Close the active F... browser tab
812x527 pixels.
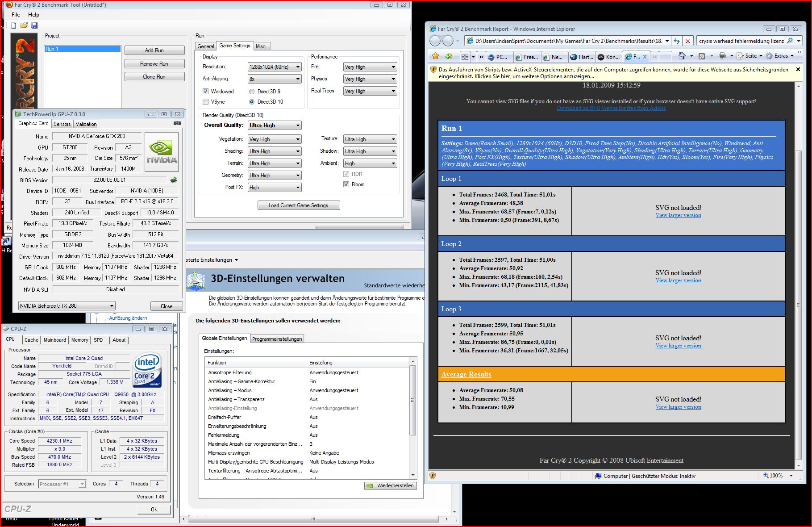tap(644, 57)
